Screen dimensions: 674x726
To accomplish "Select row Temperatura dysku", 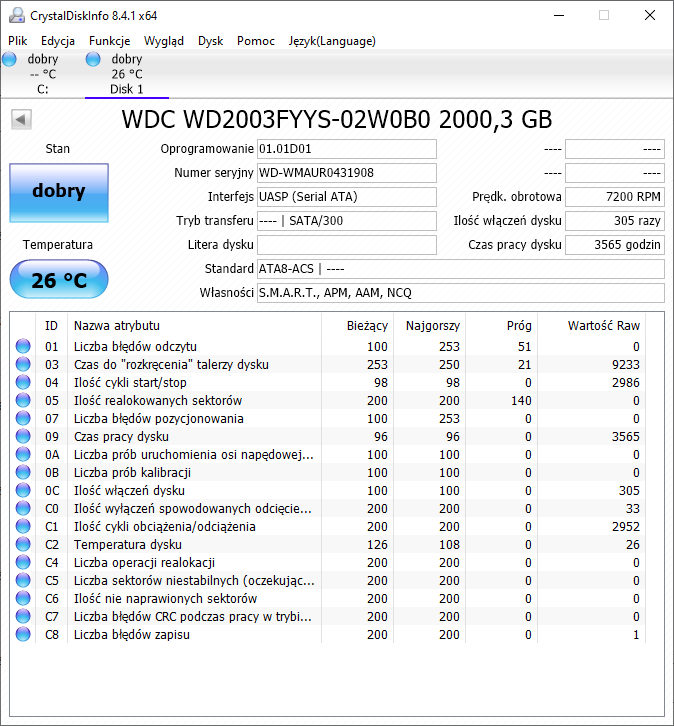I will point(327,544).
